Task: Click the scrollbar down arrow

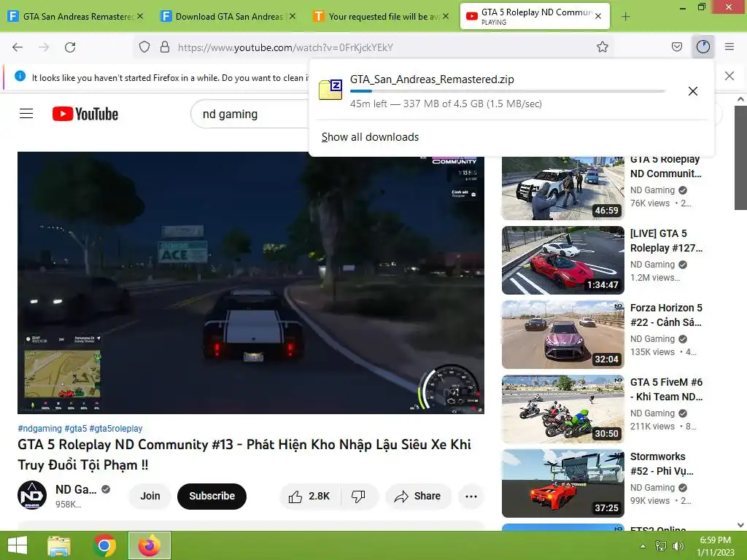Action: coord(740,525)
